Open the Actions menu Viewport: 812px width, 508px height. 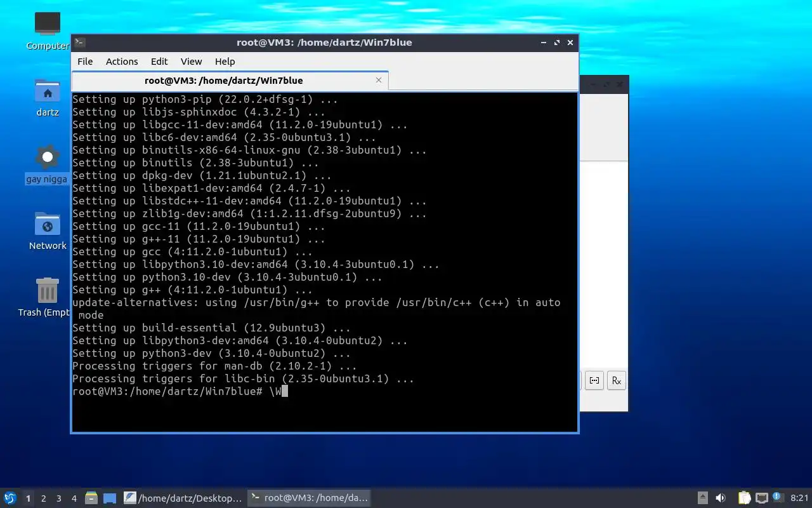122,62
